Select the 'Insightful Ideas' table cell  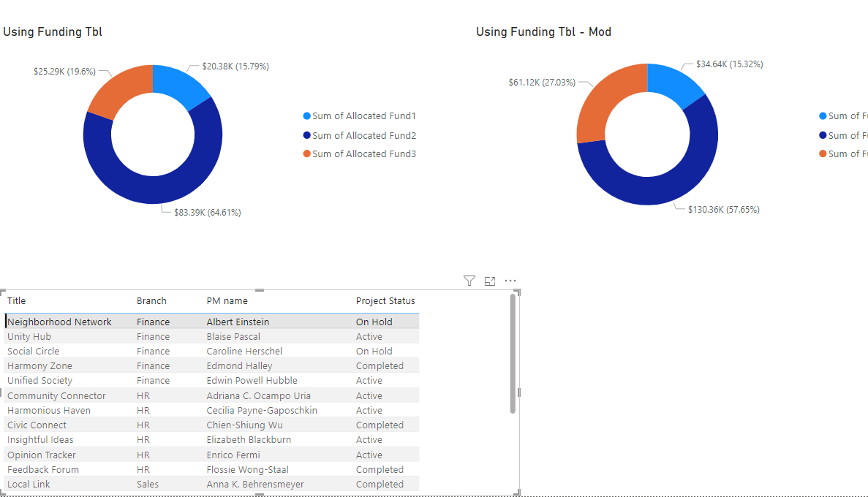point(40,439)
